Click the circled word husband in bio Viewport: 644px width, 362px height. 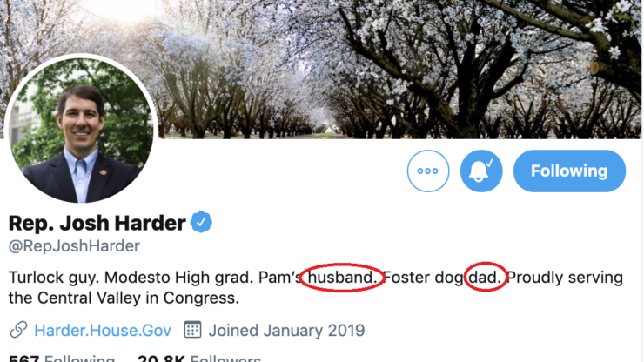[x=341, y=278]
